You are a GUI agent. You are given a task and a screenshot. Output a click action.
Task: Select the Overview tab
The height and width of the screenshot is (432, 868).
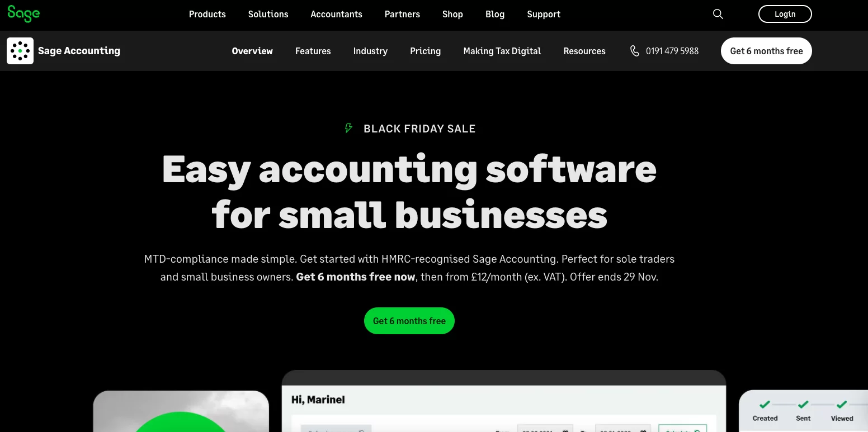click(252, 51)
